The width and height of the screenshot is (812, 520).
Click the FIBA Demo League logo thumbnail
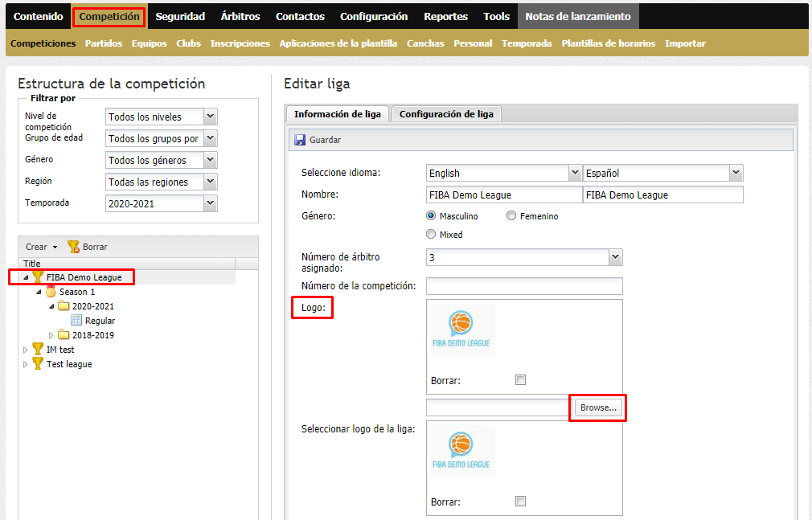(x=462, y=330)
